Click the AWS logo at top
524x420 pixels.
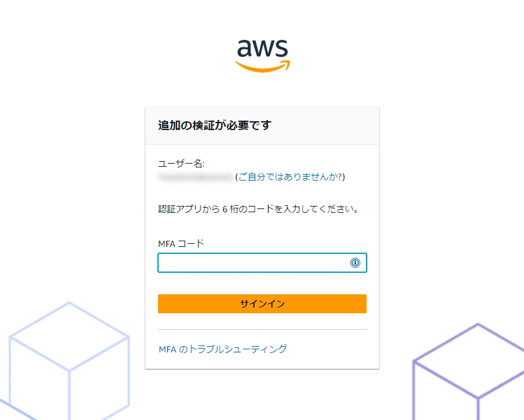(x=263, y=56)
